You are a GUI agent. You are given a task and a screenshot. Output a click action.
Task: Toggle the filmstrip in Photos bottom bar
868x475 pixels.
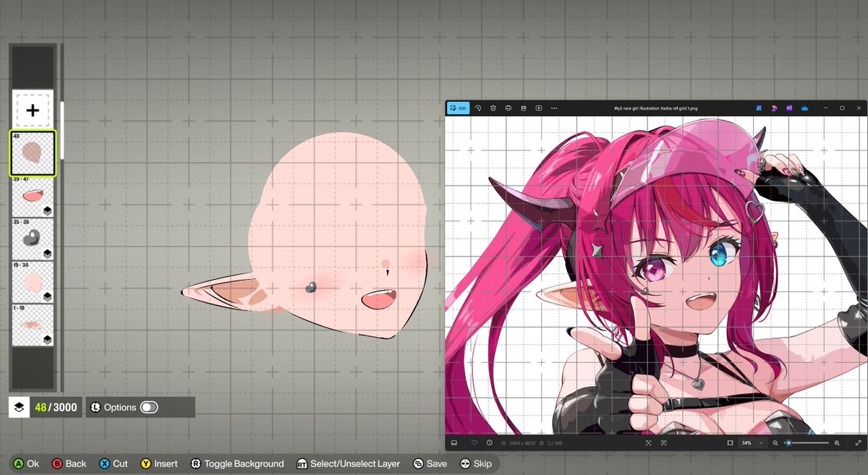(454, 442)
